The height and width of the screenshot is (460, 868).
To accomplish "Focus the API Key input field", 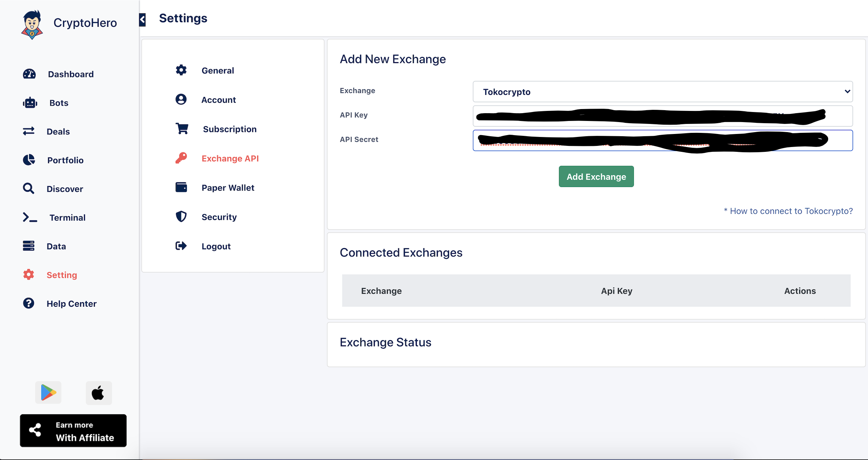I will pos(663,116).
